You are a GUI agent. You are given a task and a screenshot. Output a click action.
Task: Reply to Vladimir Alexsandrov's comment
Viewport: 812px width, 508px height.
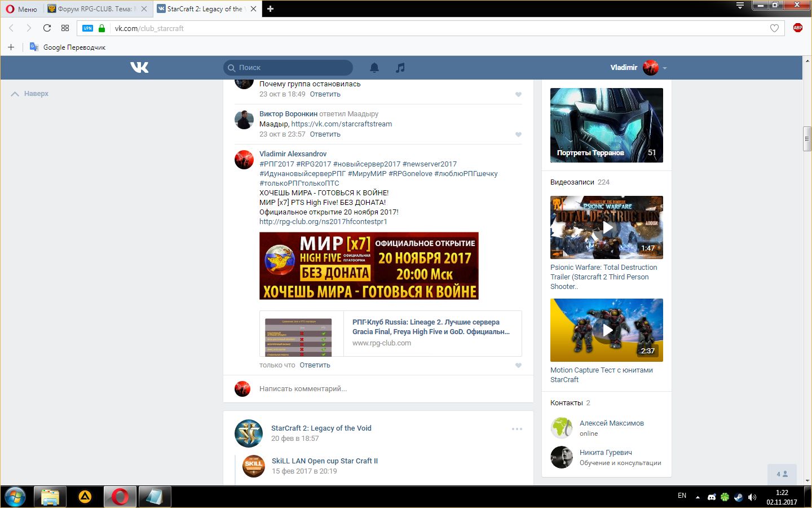click(x=315, y=365)
